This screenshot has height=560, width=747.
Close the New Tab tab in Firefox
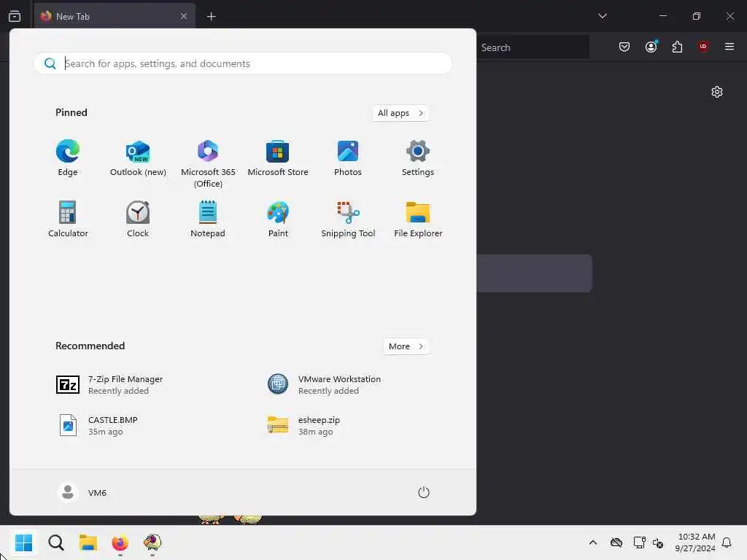coord(184,16)
